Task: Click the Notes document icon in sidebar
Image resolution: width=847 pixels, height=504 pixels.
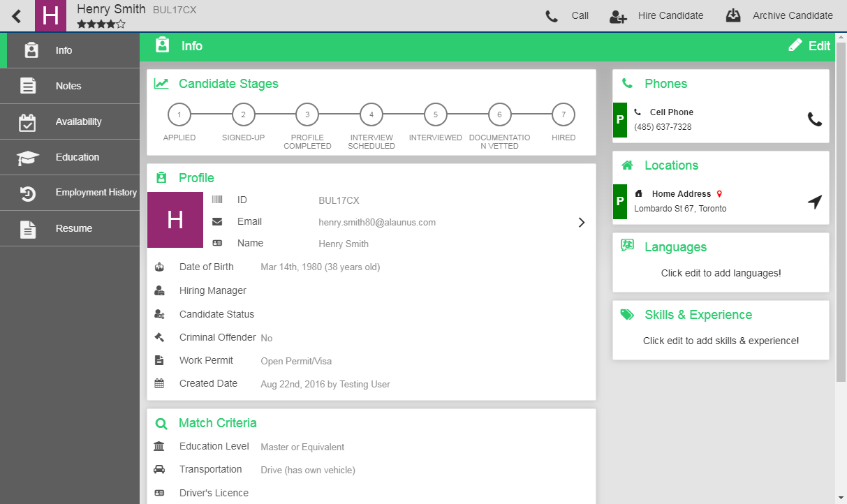Action: (x=28, y=86)
